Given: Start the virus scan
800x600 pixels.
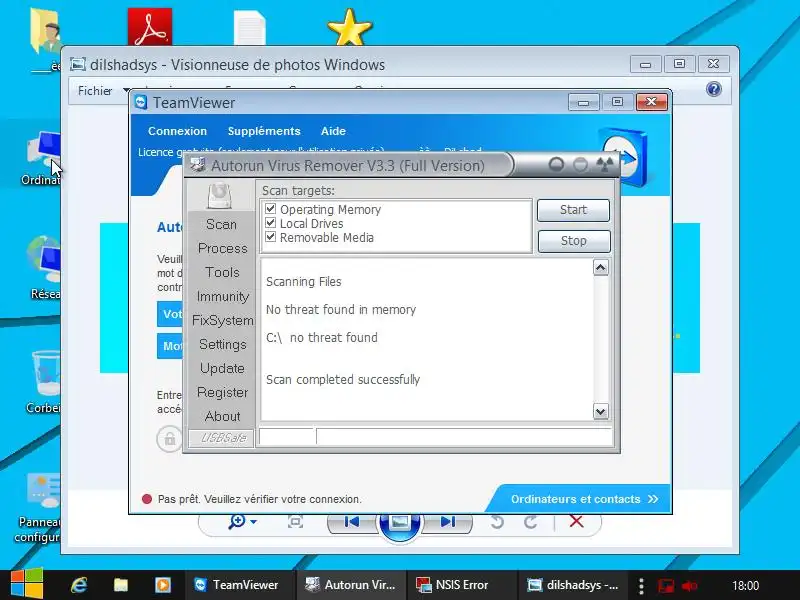Looking at the screenshot, I should pyautogui.click(x=573, y=210).
